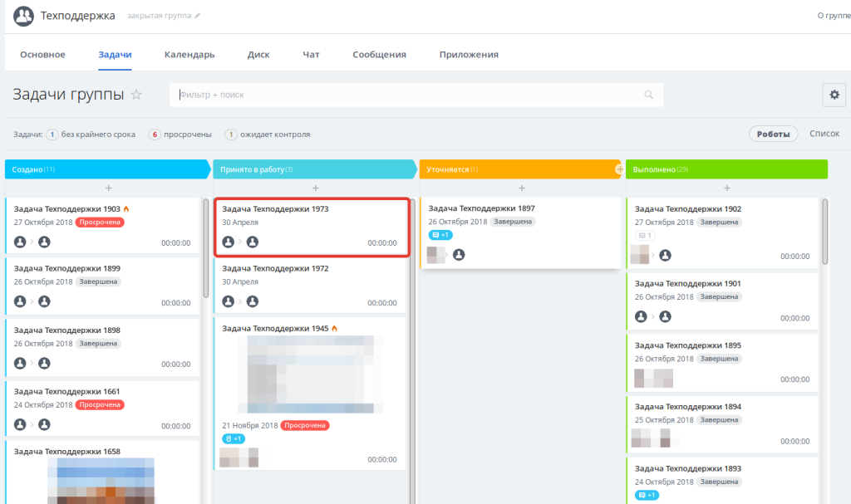Open comment badge on task 1897

point(440,235)
